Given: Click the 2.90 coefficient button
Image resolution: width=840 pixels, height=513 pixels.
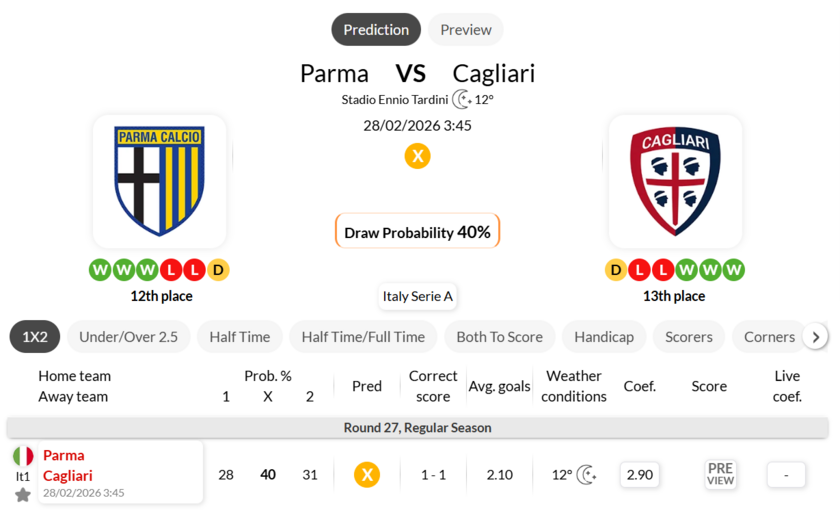Looking at the screenshot, I should (x=639, y=475).
